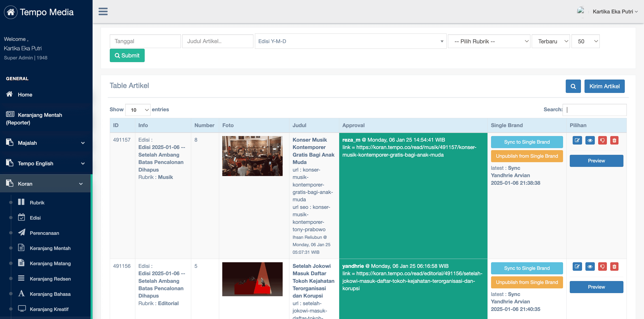This screenshot has height=319, width=644.
Task: Open the Kartika Eka Putri account dropdown
Action: [x=615, y=11]
